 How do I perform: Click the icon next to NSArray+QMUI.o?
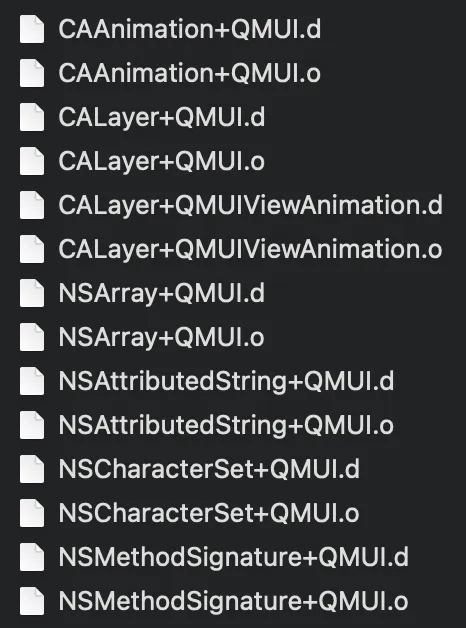pyautogui.click(x=32, y=338)
